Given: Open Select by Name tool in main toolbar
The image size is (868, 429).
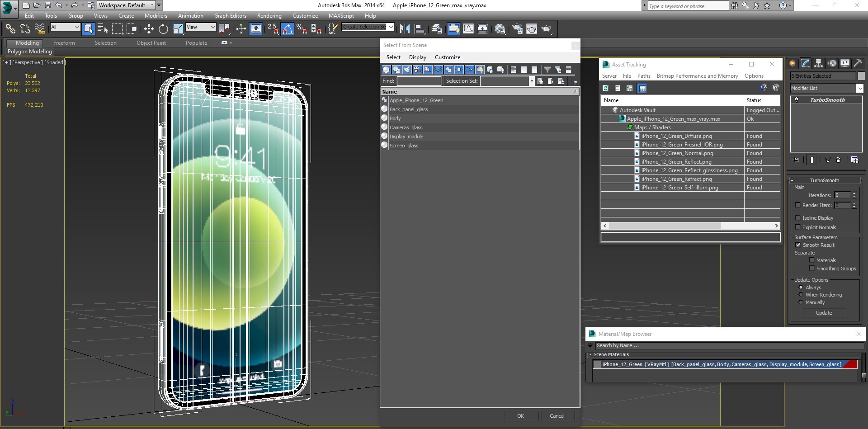Looking at the screenshot, I should point(103,29).
